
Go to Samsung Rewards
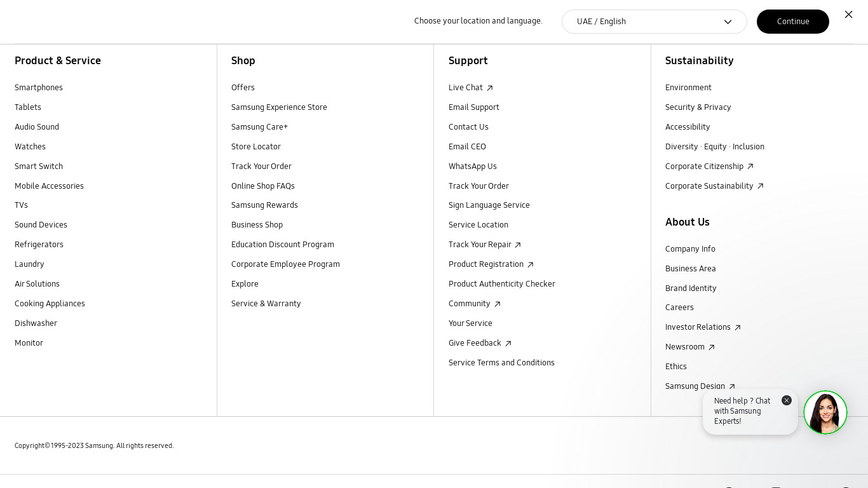click(264, 205)
